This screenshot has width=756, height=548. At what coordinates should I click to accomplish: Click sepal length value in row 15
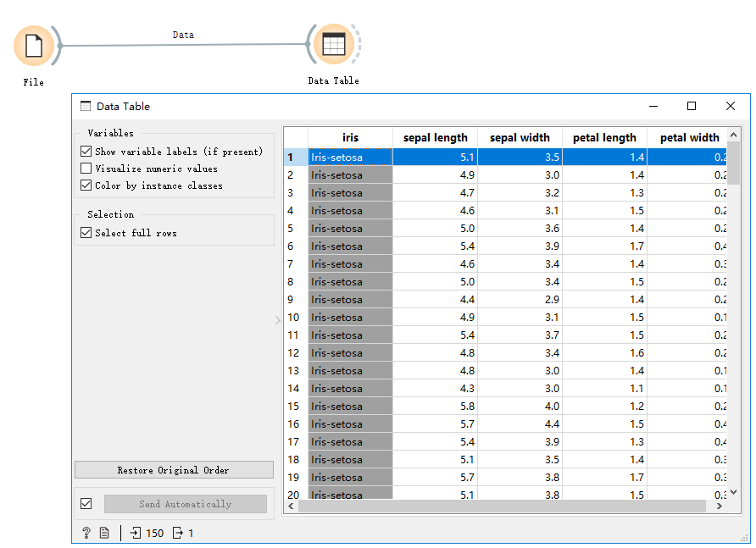(x=436, y=407)
